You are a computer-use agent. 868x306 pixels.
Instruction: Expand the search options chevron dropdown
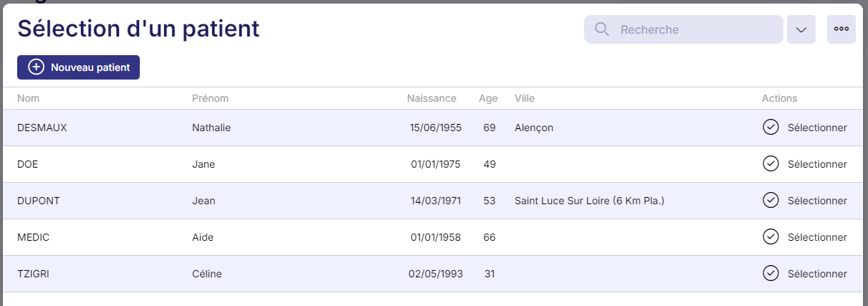(x=801, y=29)
